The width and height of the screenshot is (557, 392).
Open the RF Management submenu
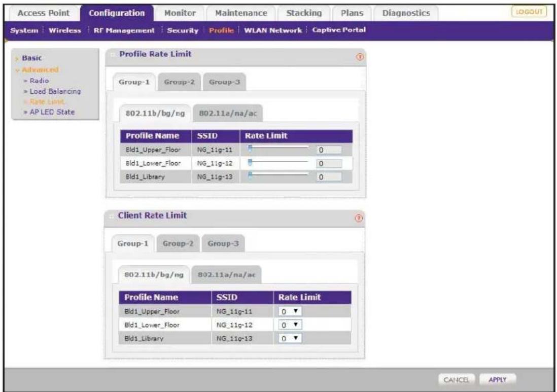pos(124,30)
